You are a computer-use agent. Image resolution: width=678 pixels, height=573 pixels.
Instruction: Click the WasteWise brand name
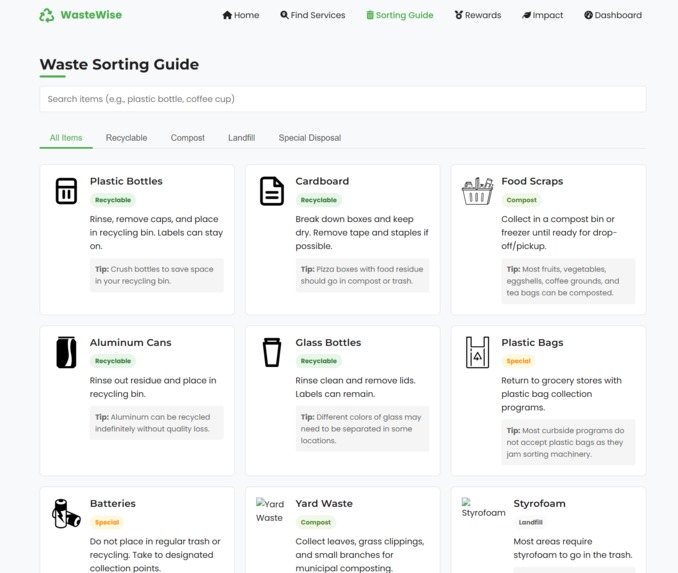pos(91,15)
